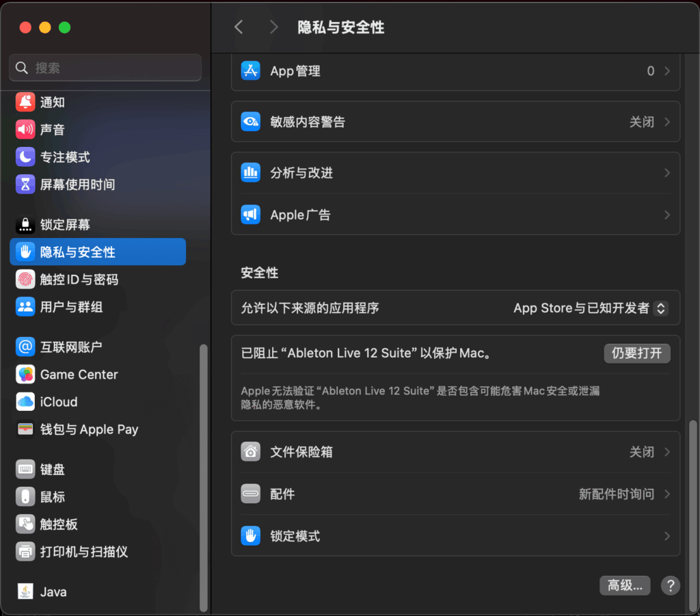Expand the 配件 row chevron
Screen dimensions: 700x616
[667, 494]
